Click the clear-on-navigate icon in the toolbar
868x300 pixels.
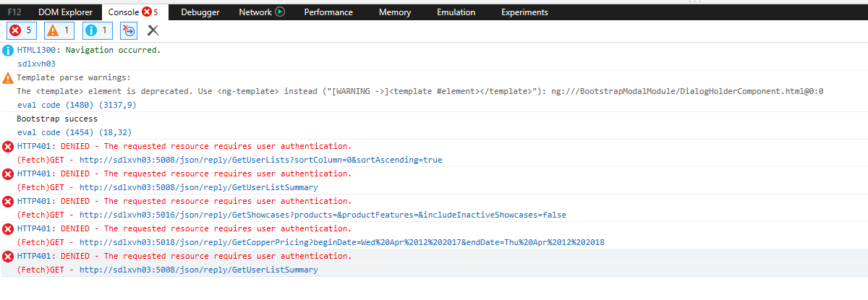[x=129, y=30]
